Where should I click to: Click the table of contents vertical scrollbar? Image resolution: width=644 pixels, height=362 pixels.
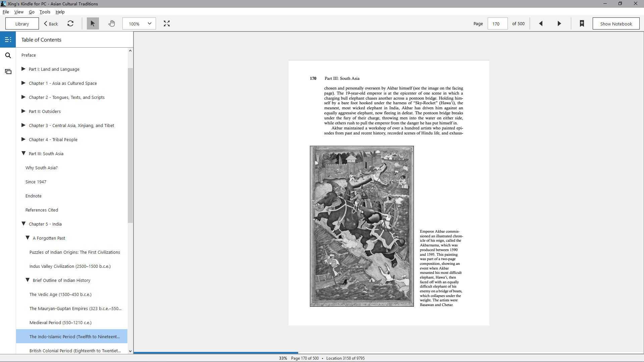130,145
